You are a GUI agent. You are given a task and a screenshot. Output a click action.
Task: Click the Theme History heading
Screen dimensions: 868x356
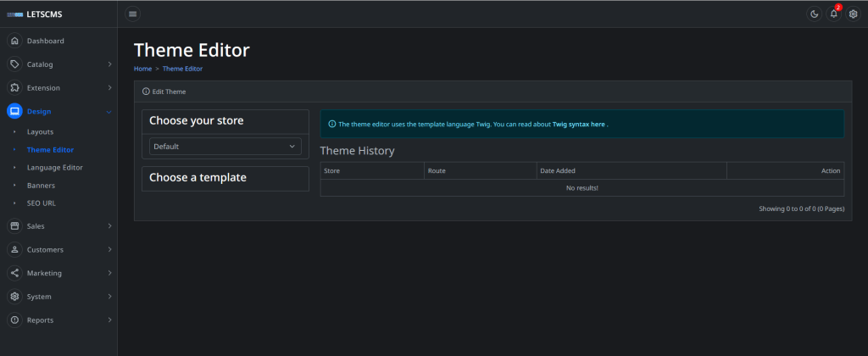[357, 150]
